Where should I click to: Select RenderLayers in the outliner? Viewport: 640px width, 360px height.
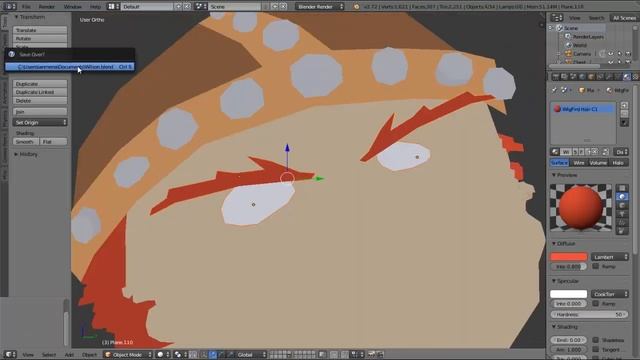click(588, 37)
